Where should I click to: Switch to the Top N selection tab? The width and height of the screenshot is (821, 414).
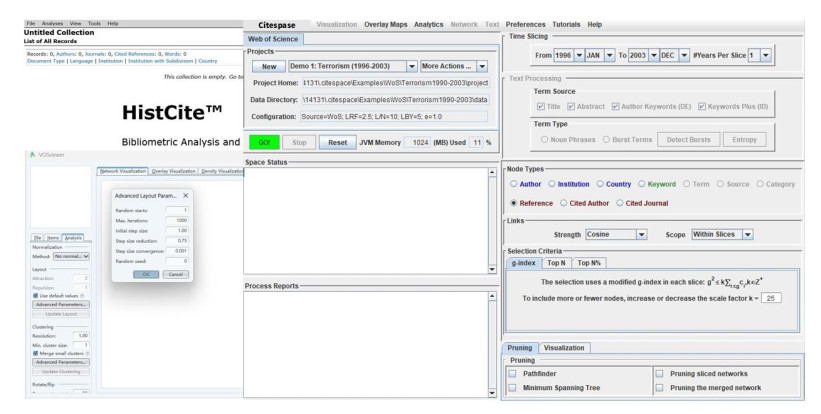coord(556,263)
